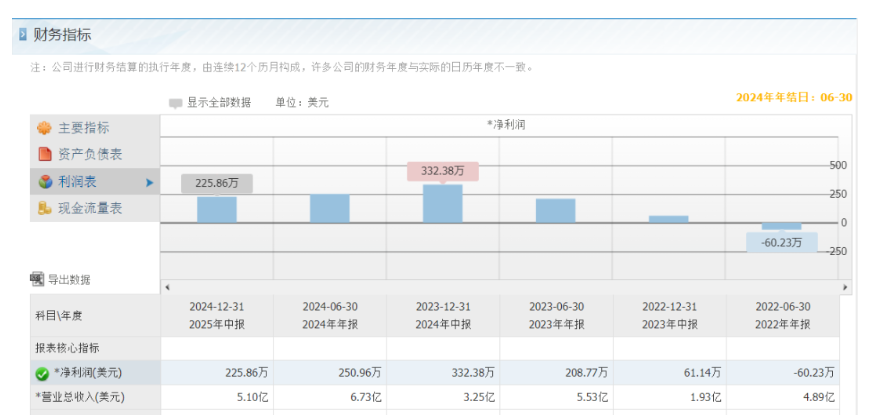This screenshot has height=415, width=876.
Task: Click the 利润表 pie chart icon
Action: (45, 182)
